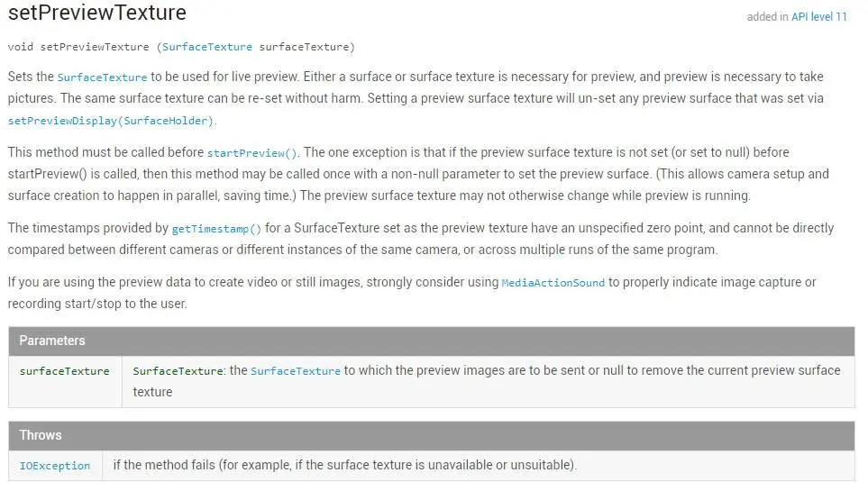Viewport: 868px width, 491px height.
Task: Click the "if the method fails" description
Action: coord(345,465)
